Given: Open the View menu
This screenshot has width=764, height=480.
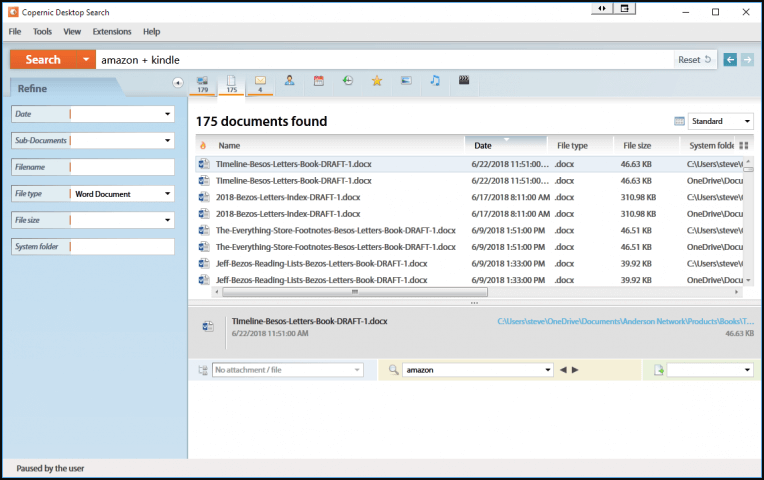Looking at the screenshot, I should click(72, 31).
